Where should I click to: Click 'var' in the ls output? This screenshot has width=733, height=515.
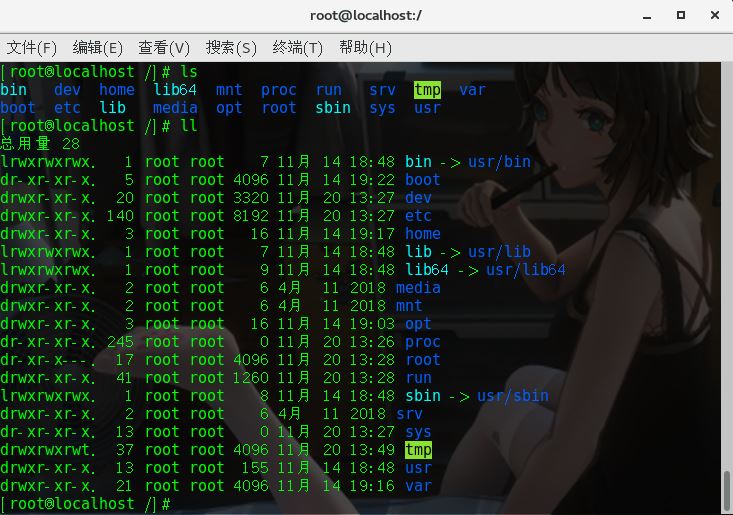[472, 90]
